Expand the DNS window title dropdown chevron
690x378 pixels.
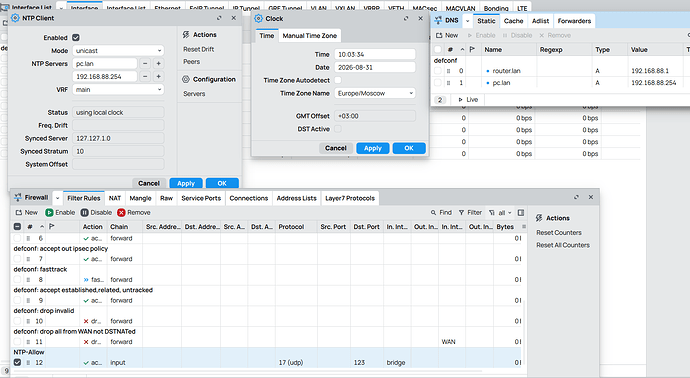[x=467, y=21]
